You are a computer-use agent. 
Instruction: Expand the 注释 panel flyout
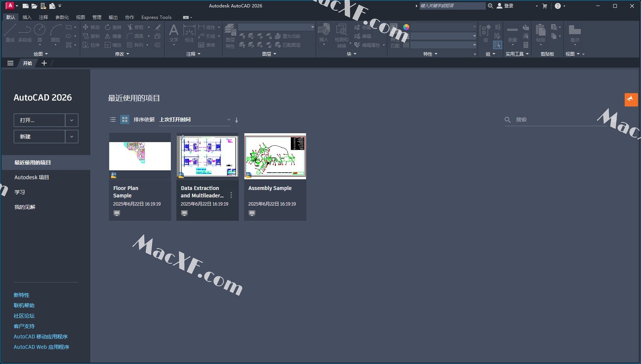tap(193, 54)
